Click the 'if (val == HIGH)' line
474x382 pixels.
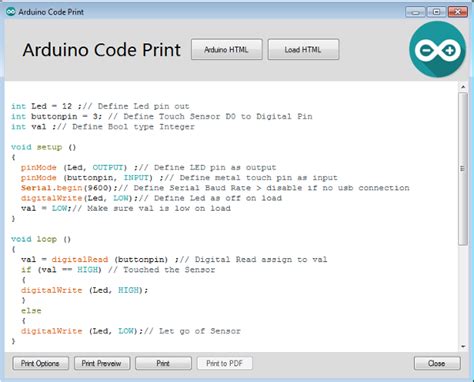click(x=118, y=270)
